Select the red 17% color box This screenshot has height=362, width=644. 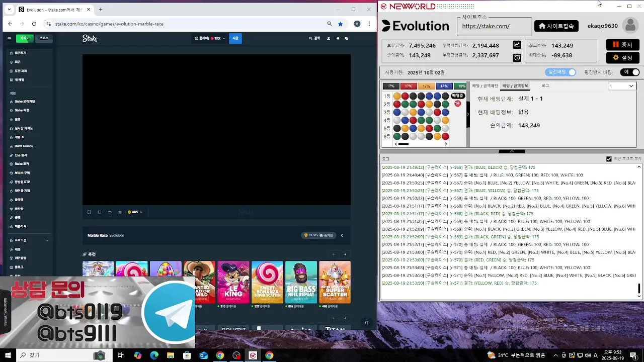(x=409, y=86)
